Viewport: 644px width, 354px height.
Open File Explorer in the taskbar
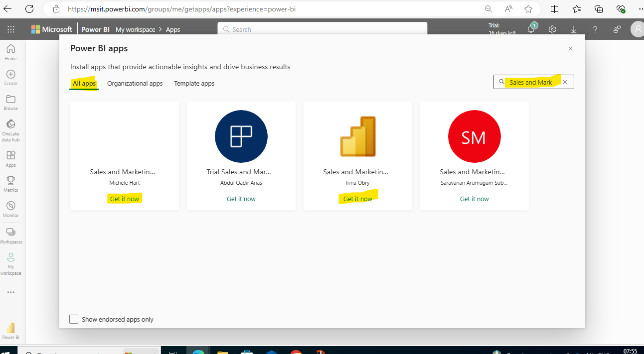point(222,352)
